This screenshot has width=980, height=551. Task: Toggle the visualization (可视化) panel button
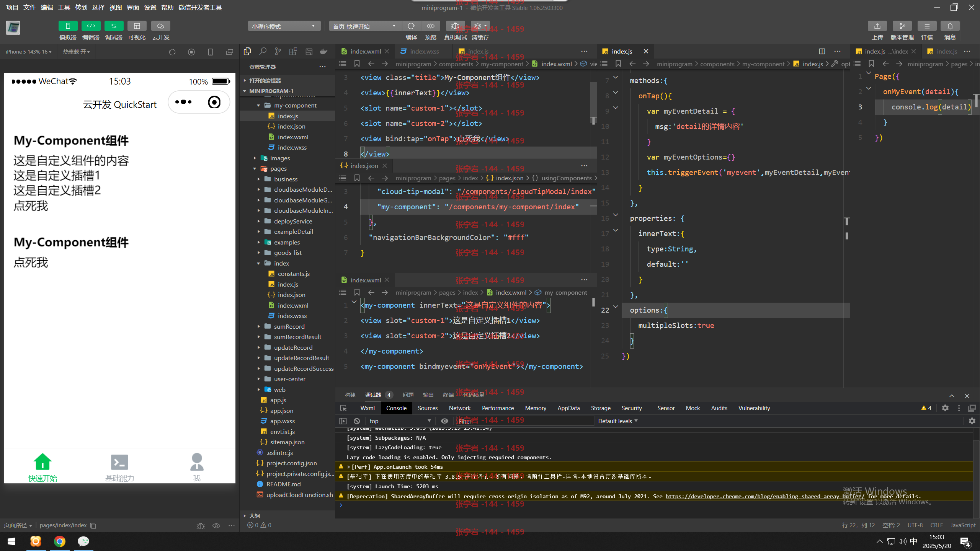click(x=137, y=26)
